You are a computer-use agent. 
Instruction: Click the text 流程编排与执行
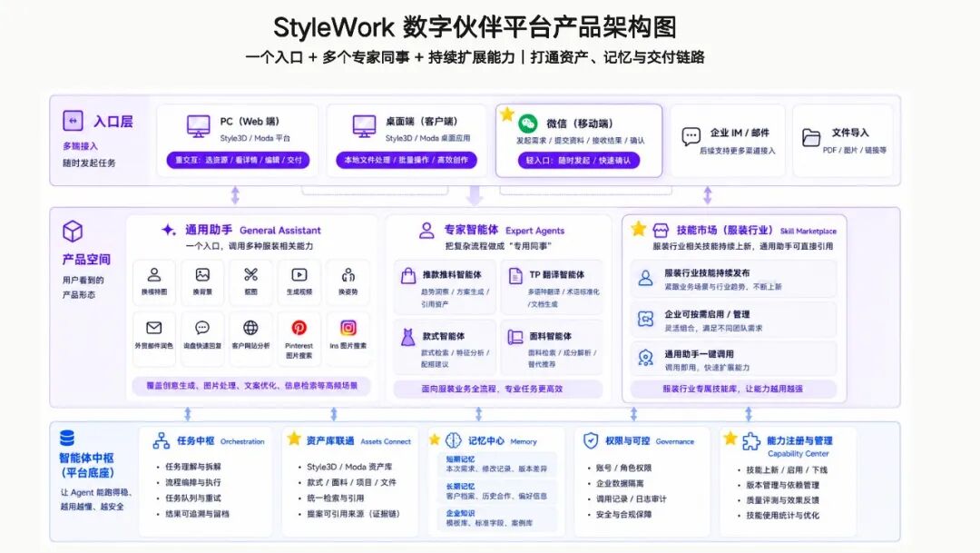[193, 482]
